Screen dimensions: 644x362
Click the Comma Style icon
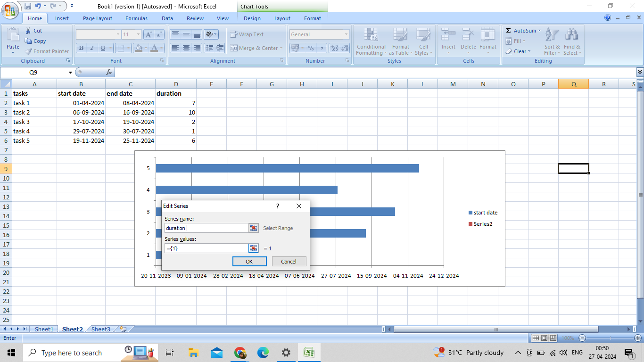tap(322, 48)
